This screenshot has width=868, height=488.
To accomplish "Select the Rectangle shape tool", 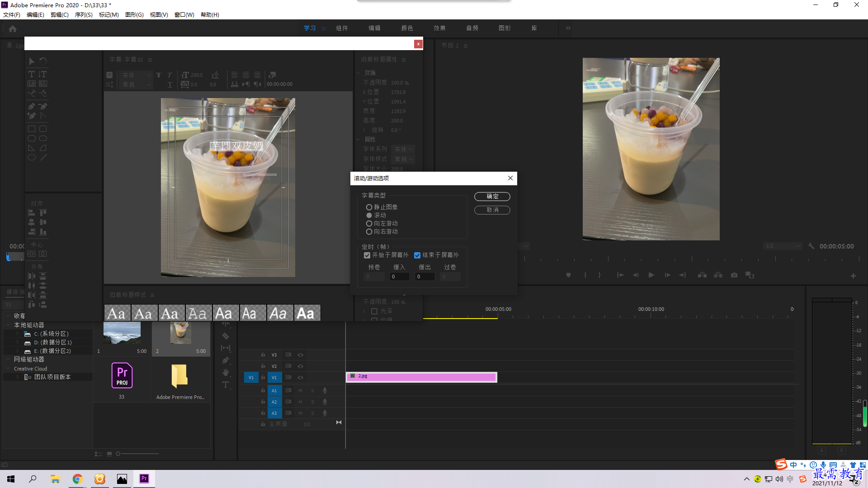I will pyautogui.click(x=32, y=129).
